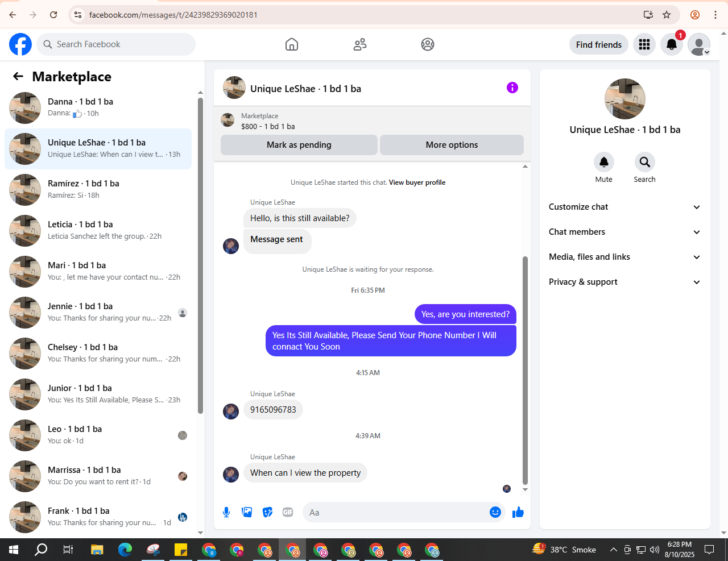
Task: Search within the conversation
Action: pos(644,162)
